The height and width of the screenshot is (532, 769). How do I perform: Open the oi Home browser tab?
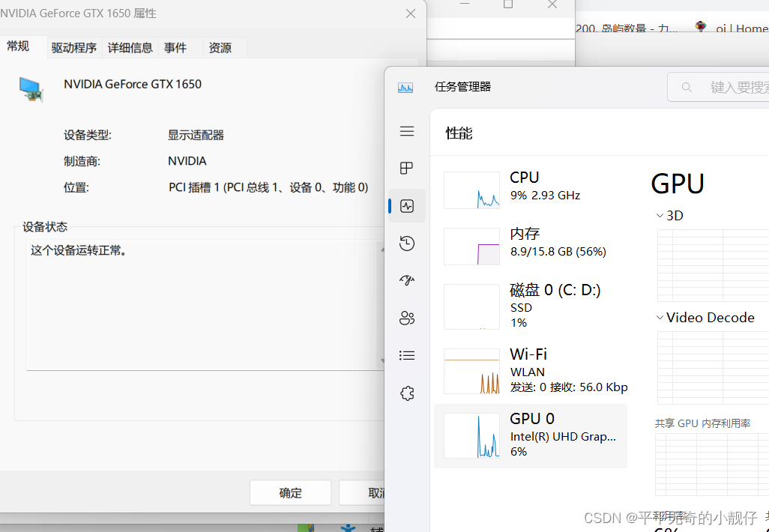[x=731, y=28]
